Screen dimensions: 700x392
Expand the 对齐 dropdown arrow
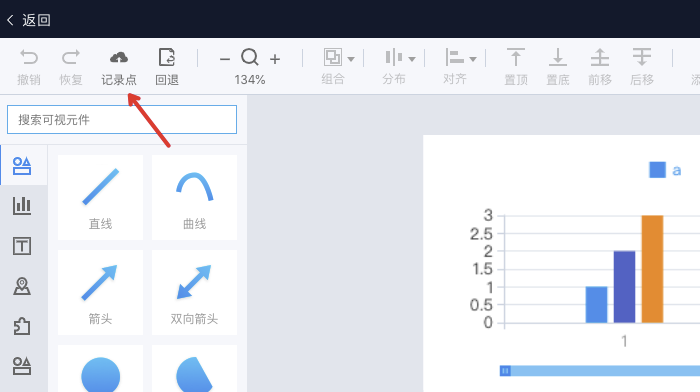tap(473, 59)
